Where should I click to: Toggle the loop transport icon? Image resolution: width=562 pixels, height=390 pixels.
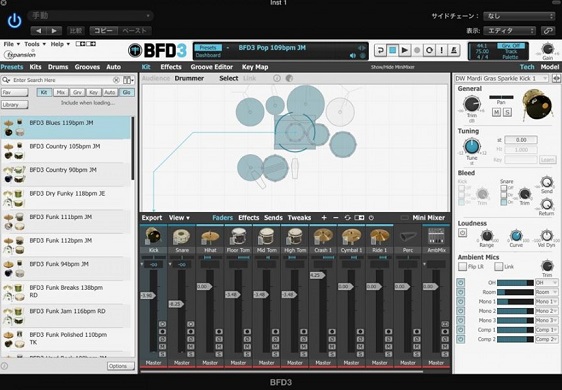coord(429,51)
